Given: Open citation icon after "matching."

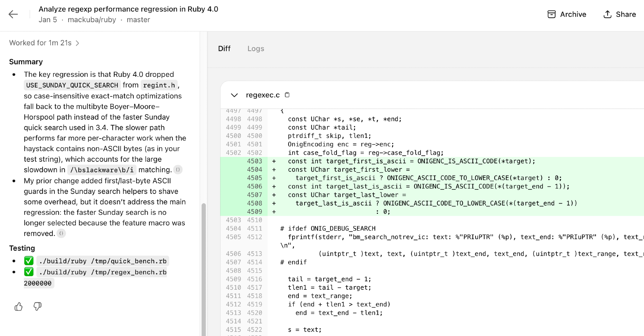Looking at the screenshot, I should 178,170.
